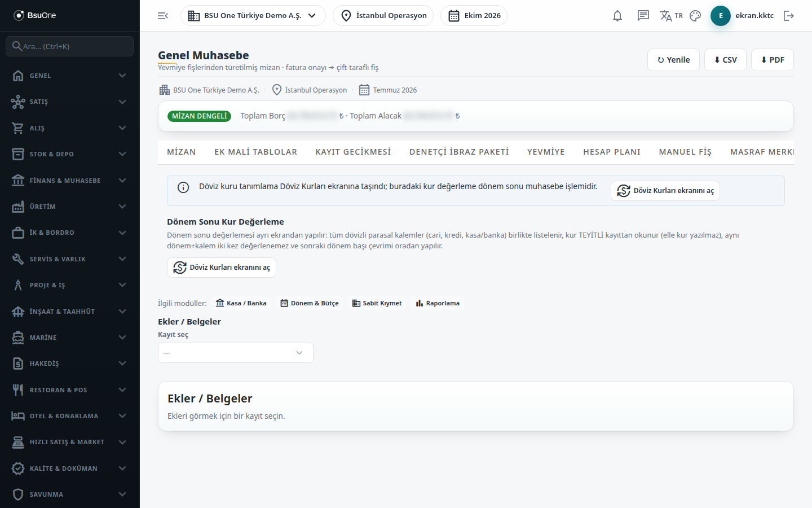Expand the MARİNE sidebar section
The height and width of the screenshot is (508, 812).
[x=70, y=338]
